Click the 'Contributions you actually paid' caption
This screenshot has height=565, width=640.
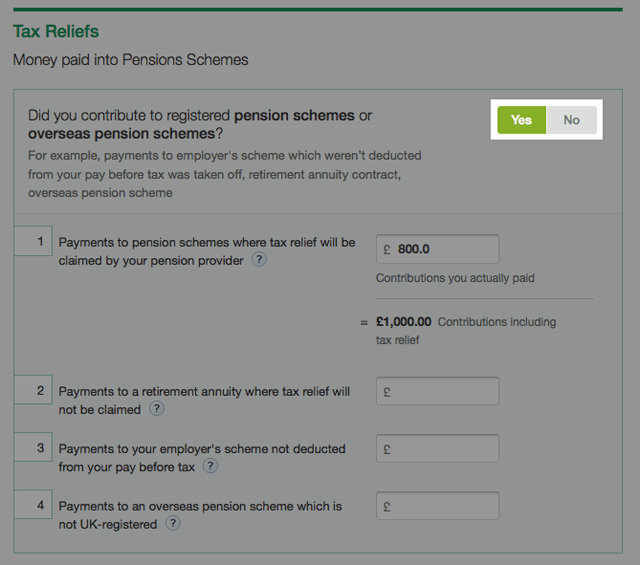[x=455, y=278]
